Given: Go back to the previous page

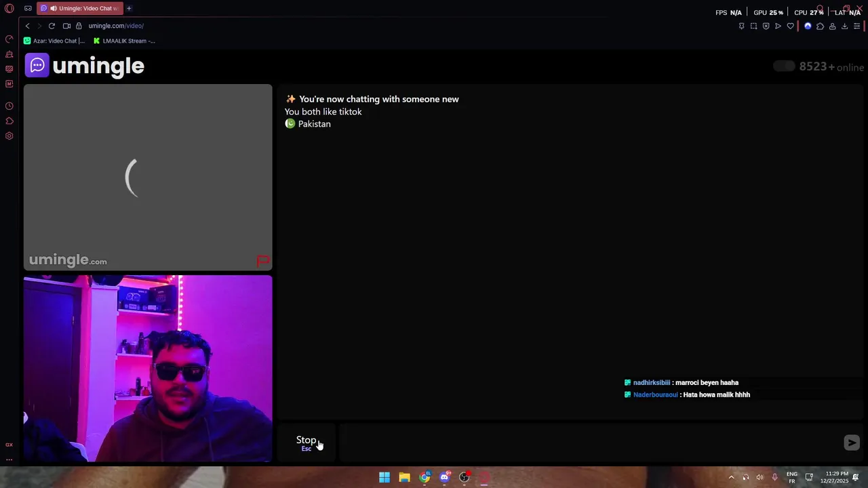Looking at the screenshot, I should click(x=28, y=26).
